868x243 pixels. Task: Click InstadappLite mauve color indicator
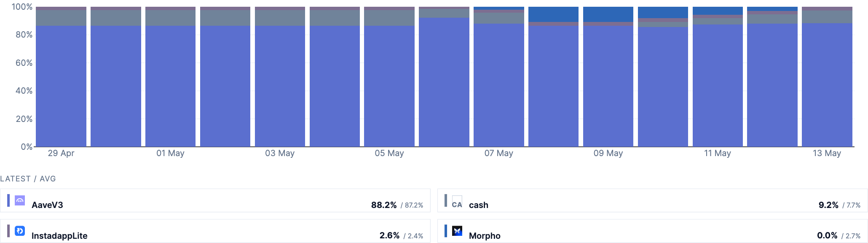pyautogui.click(x=8, y=231)
